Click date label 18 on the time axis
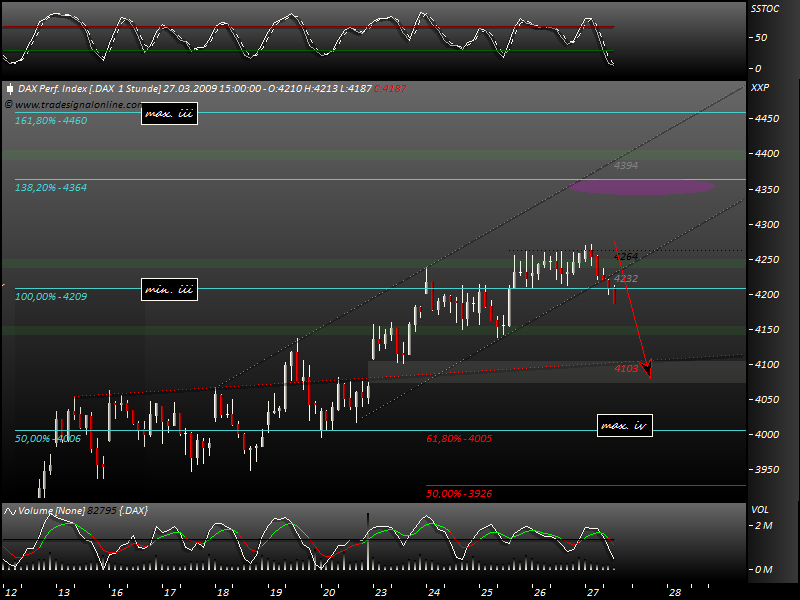Viewport: 800px width, 600px height. point(223,592)
